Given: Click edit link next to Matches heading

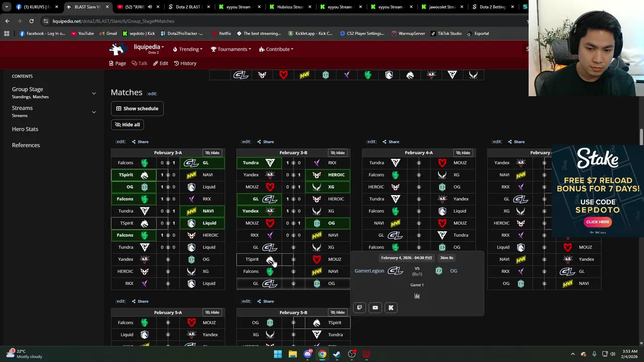Looking at the screenshot, I should click(x=152, y=94).
